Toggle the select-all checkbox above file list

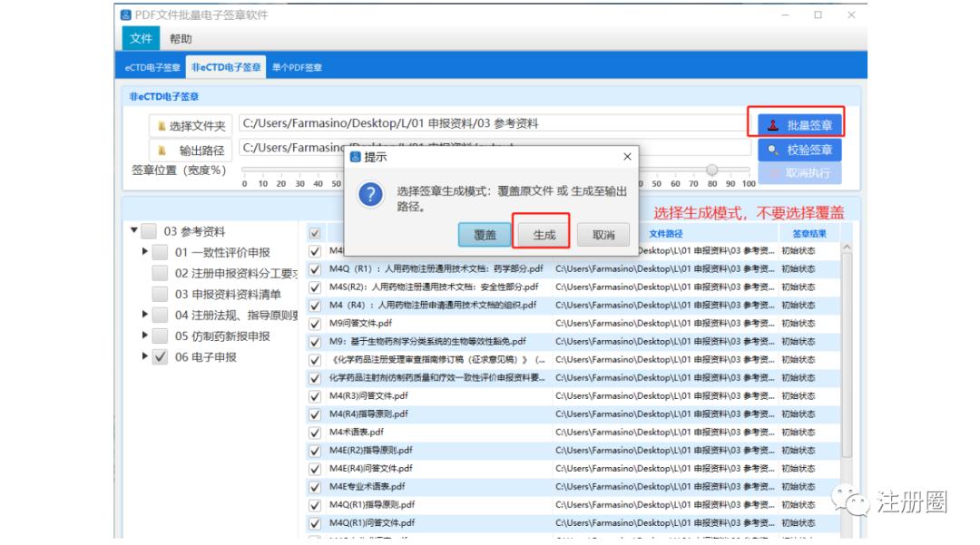[314, 231]
